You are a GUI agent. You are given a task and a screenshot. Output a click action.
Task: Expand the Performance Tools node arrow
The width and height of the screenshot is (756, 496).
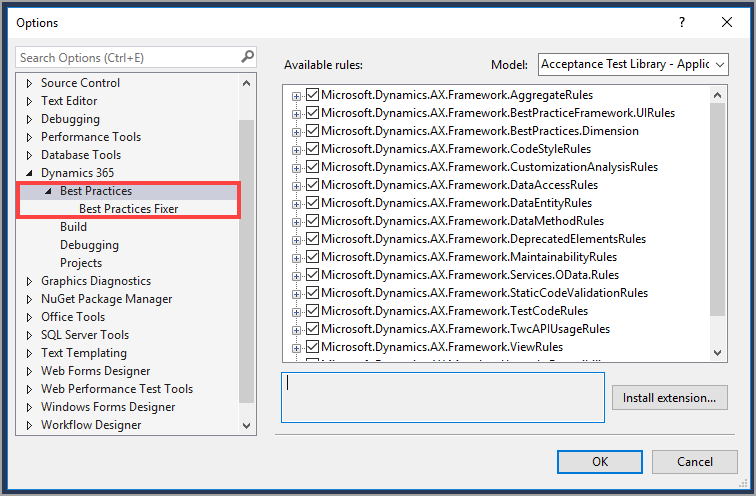pyautogui.click(x=29, y=137)
